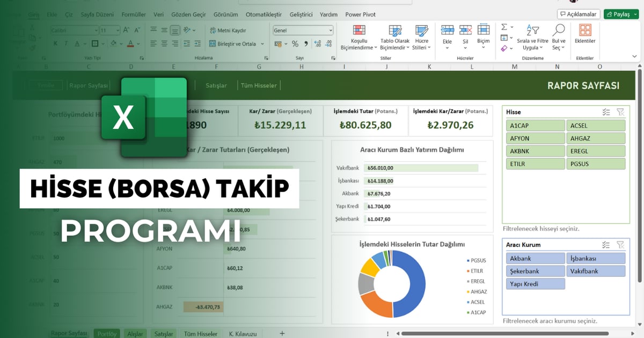Screen dimensions: 644x338
Task: Click the Biçim format cells icon
Action: tap(484, 30)
